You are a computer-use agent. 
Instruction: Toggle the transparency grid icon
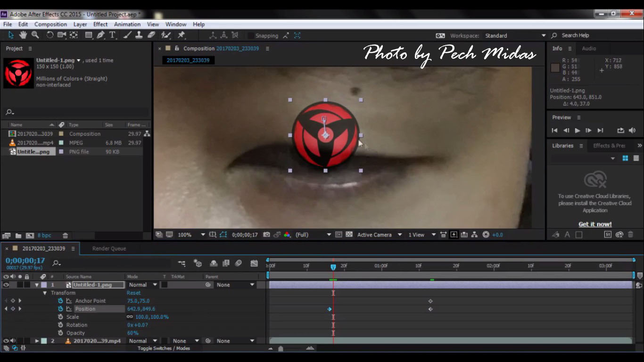[349, 235]
